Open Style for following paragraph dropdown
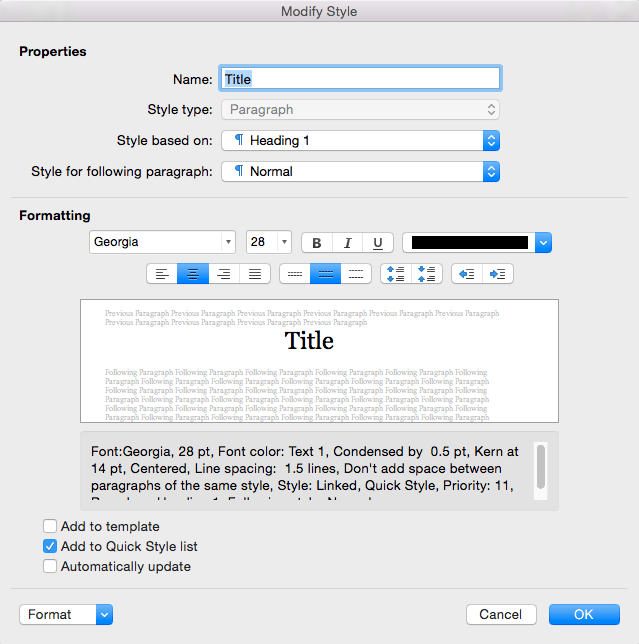 [x=360, y=171]
